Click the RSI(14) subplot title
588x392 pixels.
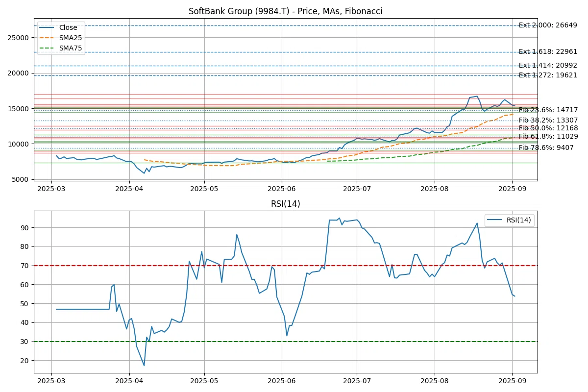pos(286,204)
